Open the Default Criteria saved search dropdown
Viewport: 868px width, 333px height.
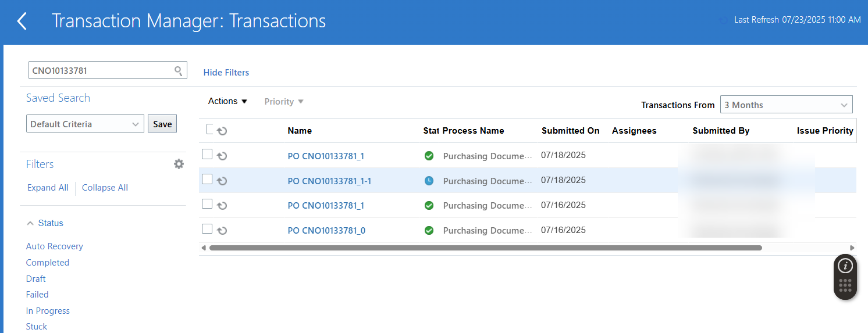point(85,124)
